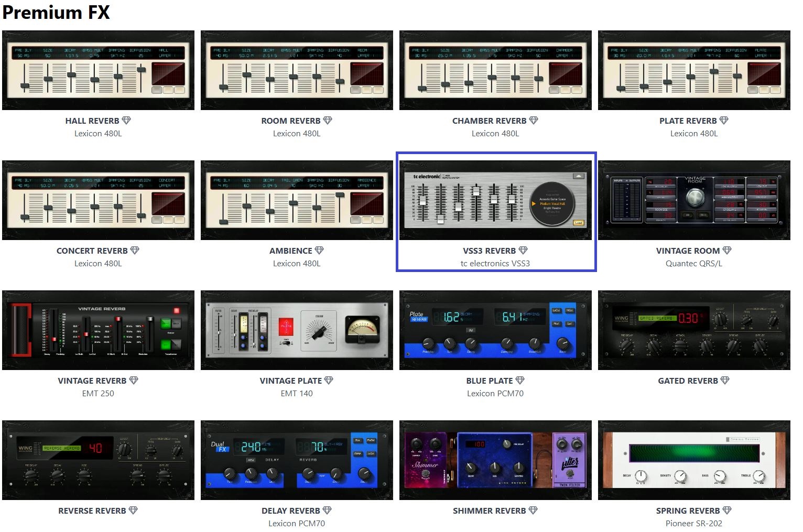Click the diamond icon beside Blue Plate
Viewport: 803px width, 532px height.
coord(520,381)
